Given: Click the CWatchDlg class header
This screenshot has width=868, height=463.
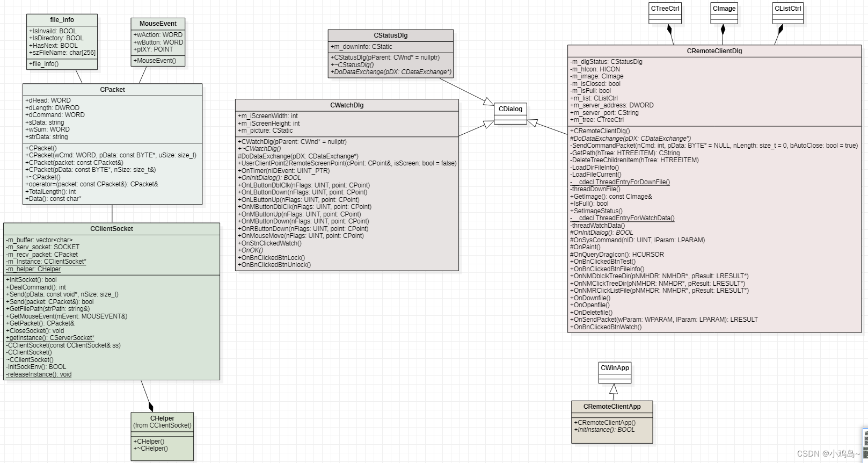Looking at the screenshot, I should [x=347, y=105].
